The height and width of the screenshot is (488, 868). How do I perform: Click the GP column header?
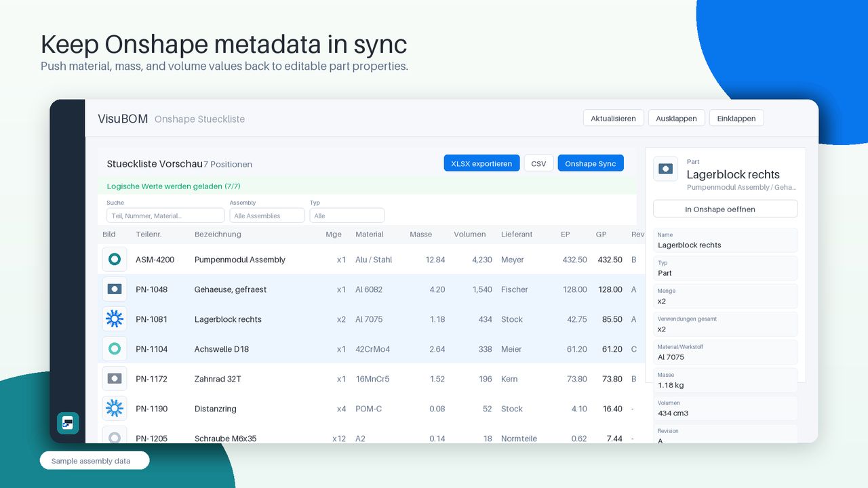tap(601, 235)
